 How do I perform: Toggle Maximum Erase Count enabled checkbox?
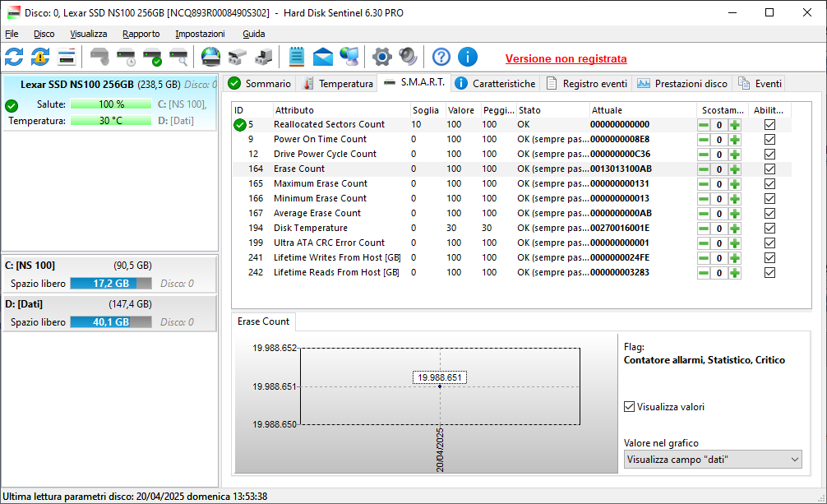point(770,184)
